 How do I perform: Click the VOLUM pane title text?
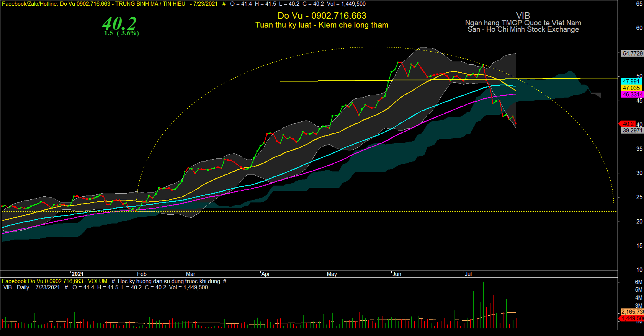click(x=98, y=281)
